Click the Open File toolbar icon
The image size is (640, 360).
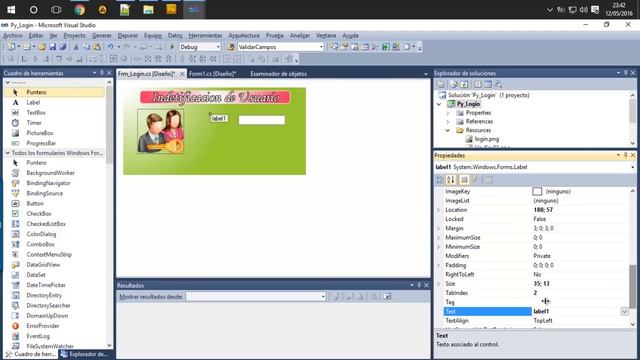42,47
